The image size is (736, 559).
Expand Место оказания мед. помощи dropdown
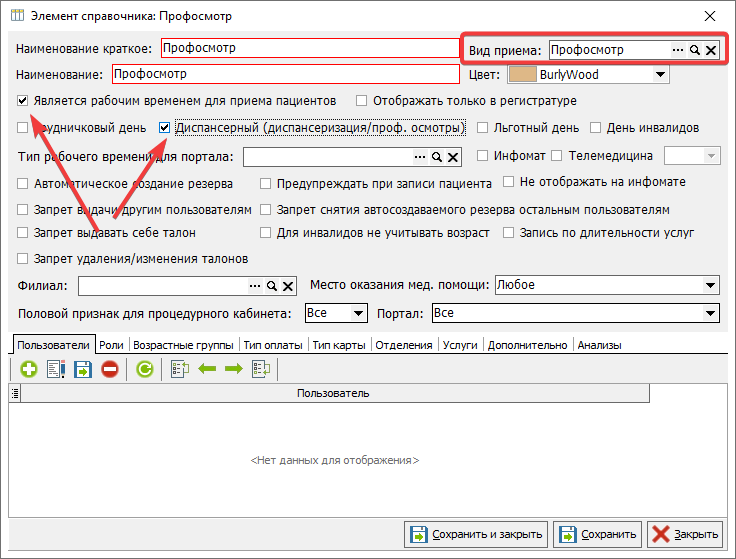click(x=710, y=285)
